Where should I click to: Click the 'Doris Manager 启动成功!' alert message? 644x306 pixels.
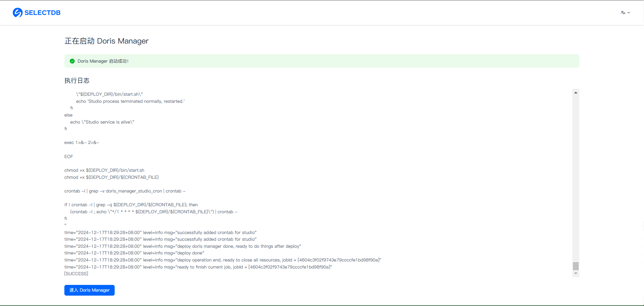pyautogui.click(x=103, y=61)
